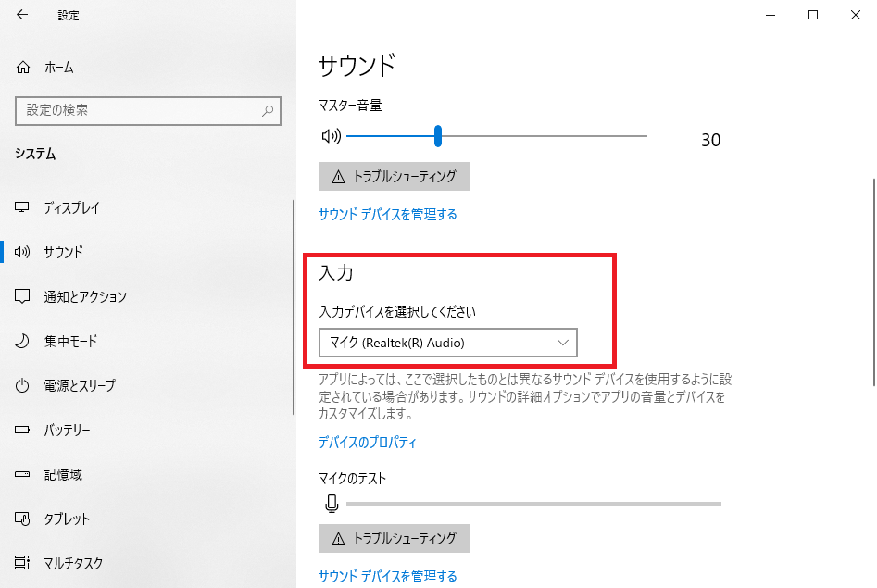Click the サウンド page heading
Viewport: 877px width, 588px height.
pos(357,66)
